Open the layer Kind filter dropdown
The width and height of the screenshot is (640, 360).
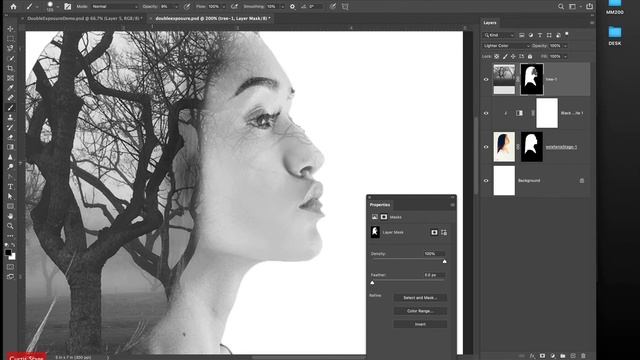click(x=499, y=35)
